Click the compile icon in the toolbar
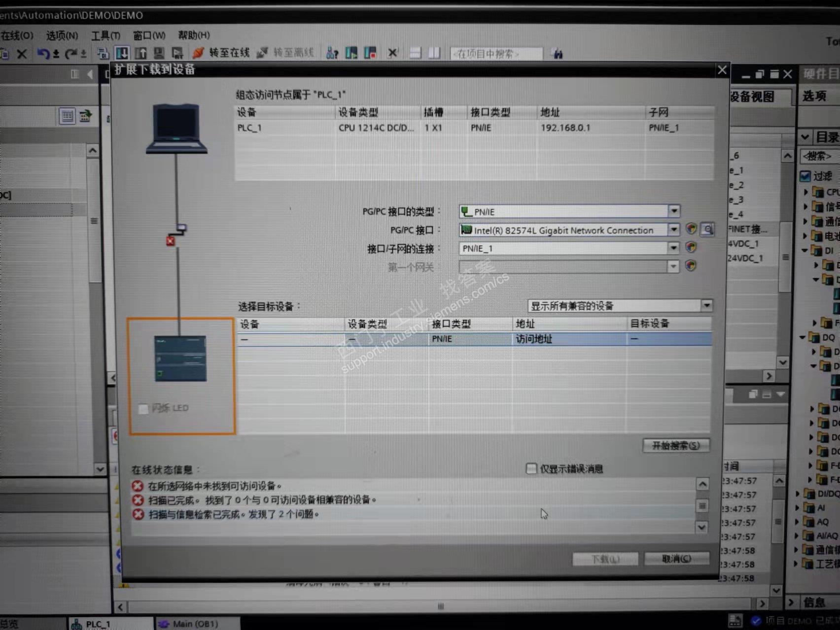The image size is (840, 630). tap(103, 53)
